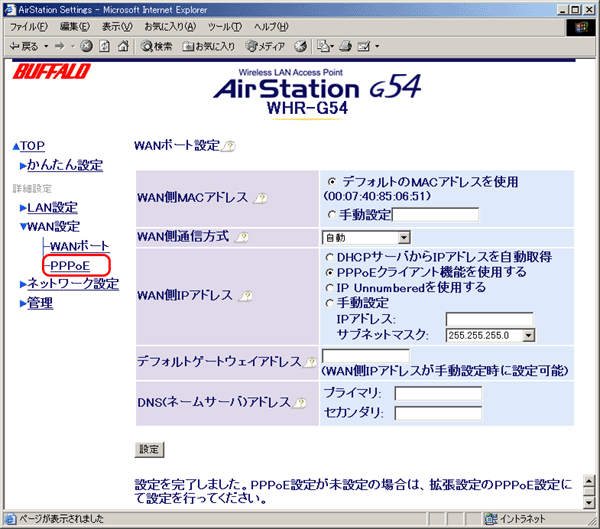Click the プライマリ DNS input field

pos(437,393)
